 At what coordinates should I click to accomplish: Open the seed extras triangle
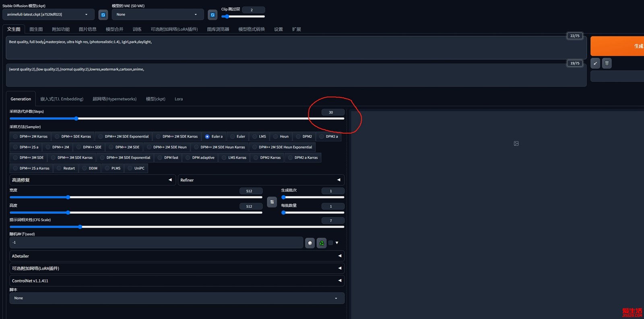(337, 243)
